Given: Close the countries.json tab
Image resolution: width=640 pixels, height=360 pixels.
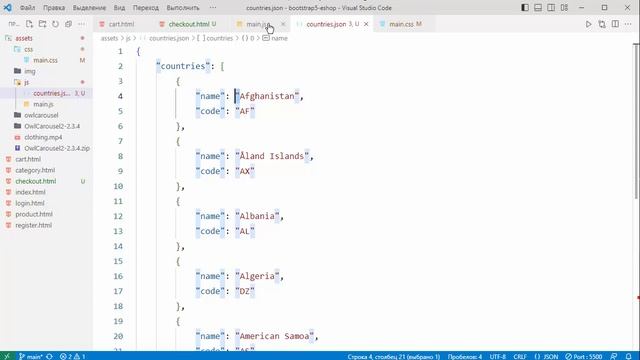Looking at the screenshot, I should tap(366, 24).
